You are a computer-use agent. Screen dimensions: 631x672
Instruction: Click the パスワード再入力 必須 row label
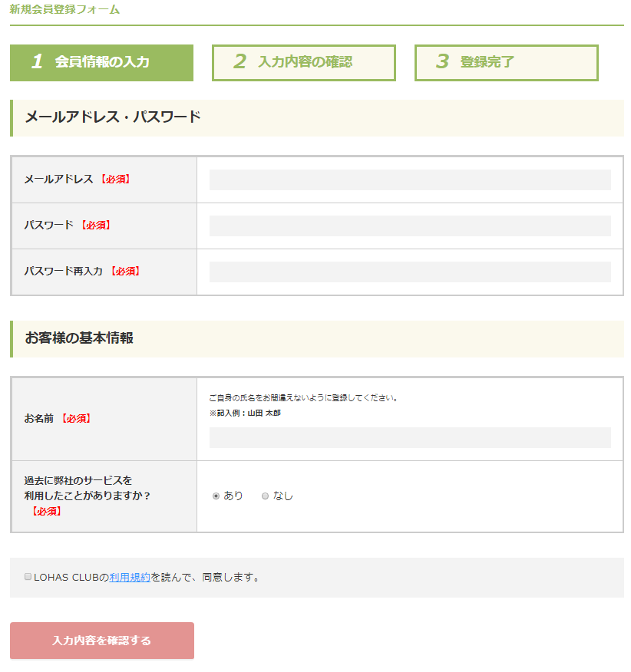click(x=82, y=272)
